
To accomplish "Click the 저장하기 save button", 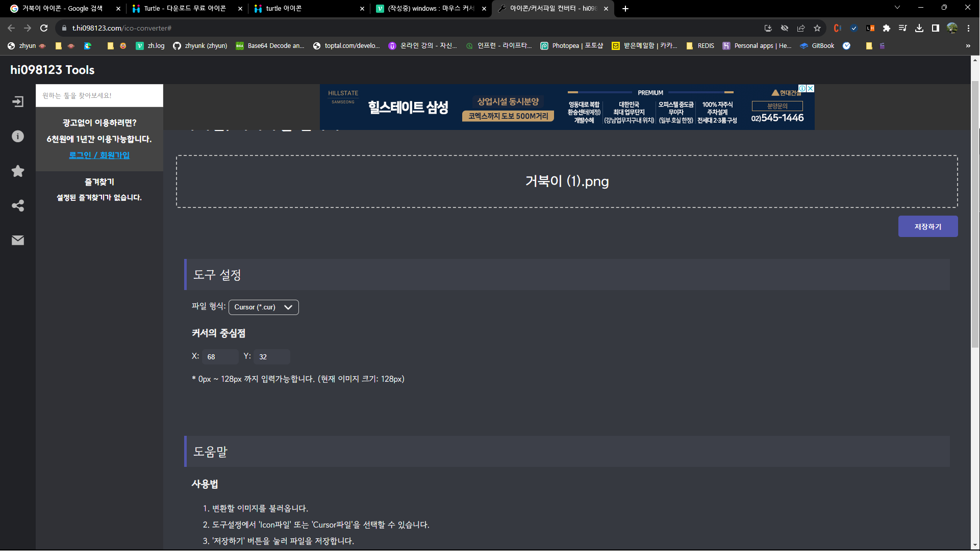I will [927, 226].
